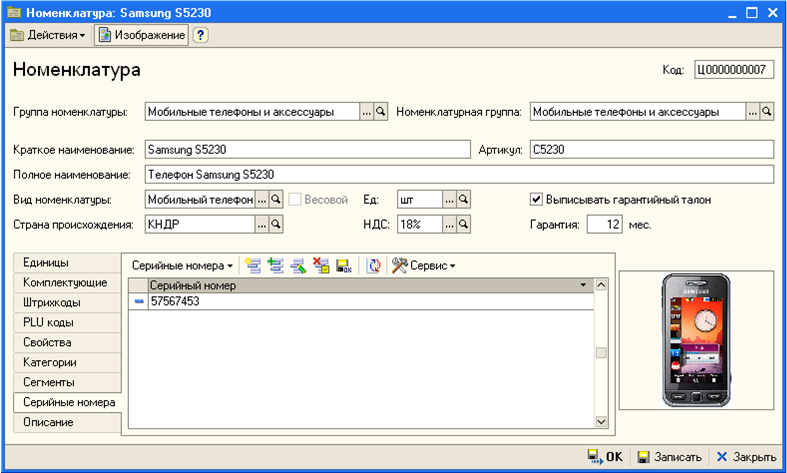787x473 pixels.
Task: Click magnifier icon beside НДС field
Action: [464, 224]
